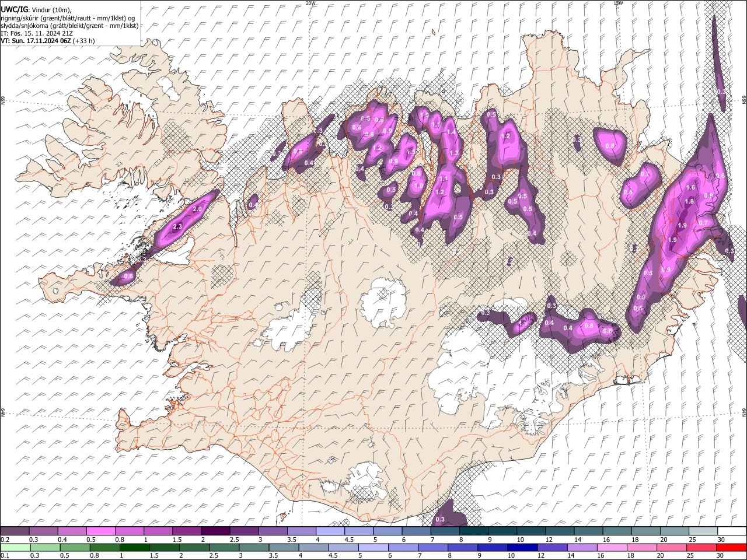Select the bright pink 0.5 swatch, upper legend row
The image size is (747, 560).
click(x=100, y=531)
